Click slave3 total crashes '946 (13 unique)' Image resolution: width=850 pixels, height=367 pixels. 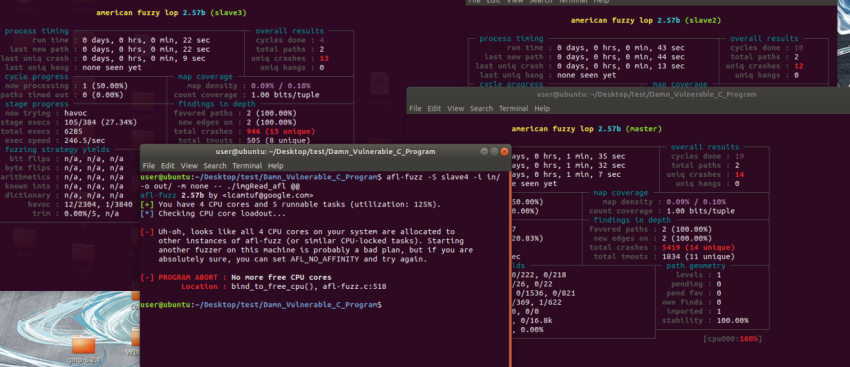pos(280,131)
